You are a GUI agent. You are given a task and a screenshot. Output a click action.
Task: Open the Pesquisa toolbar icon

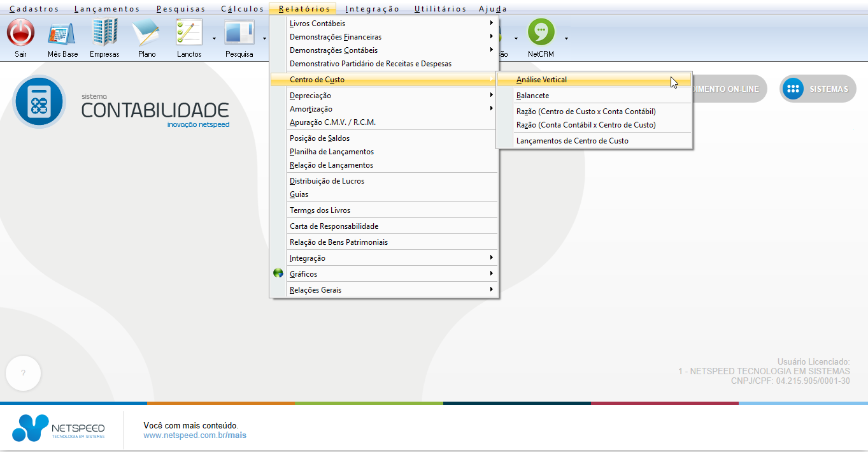(239, 32)
